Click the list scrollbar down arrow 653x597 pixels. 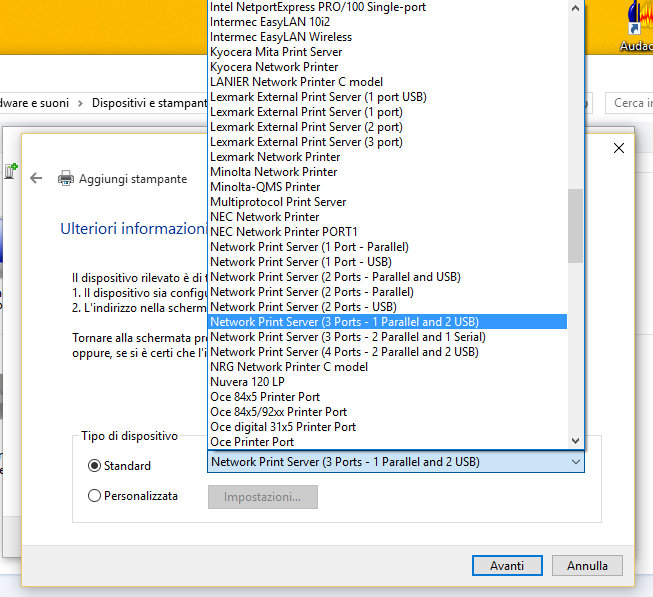pyautogui.click(x=576, y=440)
